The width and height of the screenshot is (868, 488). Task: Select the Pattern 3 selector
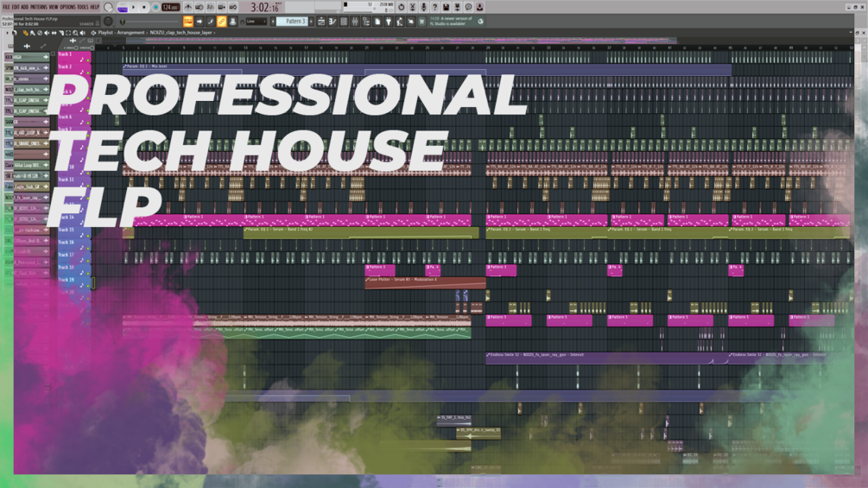[x=292, y=21]
